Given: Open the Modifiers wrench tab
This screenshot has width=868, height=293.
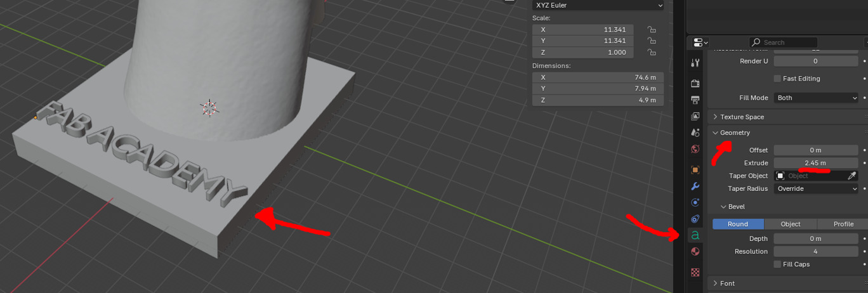Looking at the screenshot, I should pos(695,186).
